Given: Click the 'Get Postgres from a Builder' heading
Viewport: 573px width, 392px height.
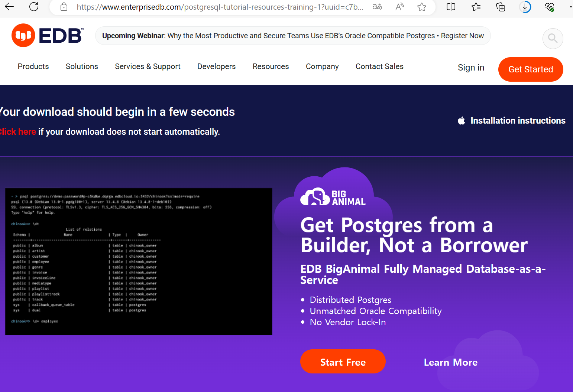Looking at the screenshot, I should pyautogui.click(x=414, y=235).
